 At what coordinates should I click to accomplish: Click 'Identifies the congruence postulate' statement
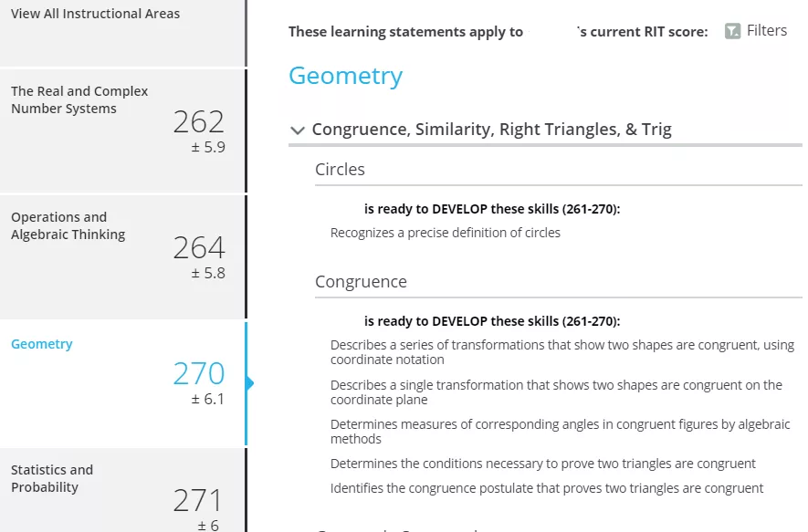click(x=547, y=488)
